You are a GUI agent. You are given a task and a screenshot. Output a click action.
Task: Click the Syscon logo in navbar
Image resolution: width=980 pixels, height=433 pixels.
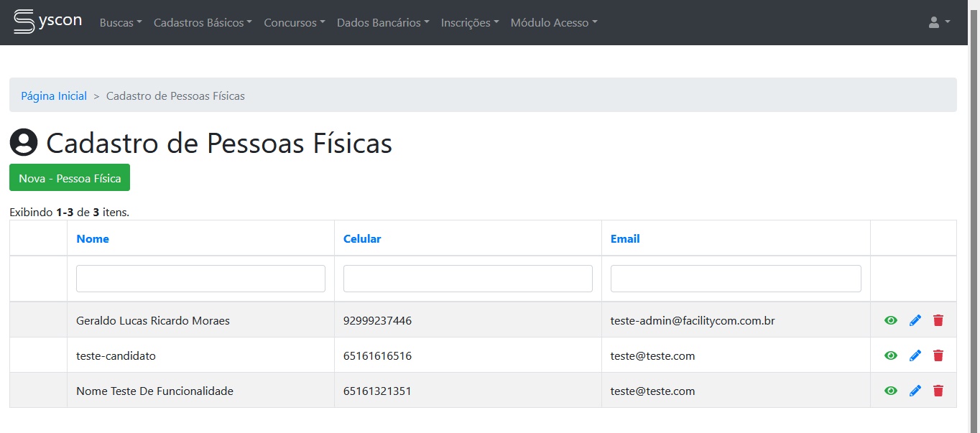point(47,22)
